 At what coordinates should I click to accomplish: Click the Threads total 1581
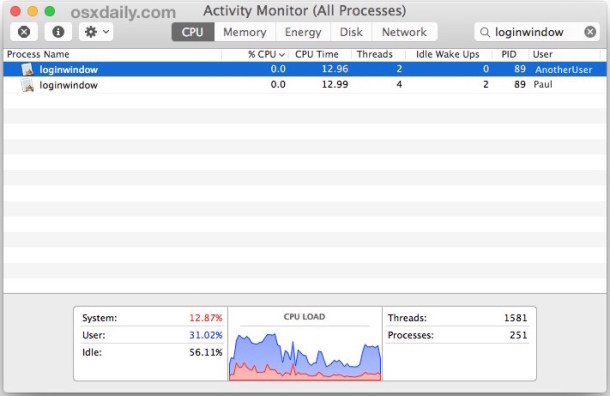[515, 318]
